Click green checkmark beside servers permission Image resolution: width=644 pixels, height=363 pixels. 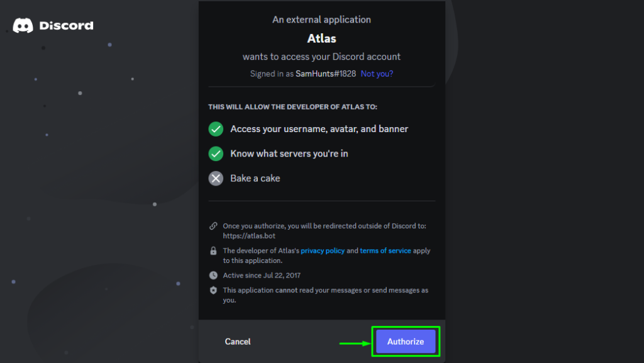click(216, 154)
